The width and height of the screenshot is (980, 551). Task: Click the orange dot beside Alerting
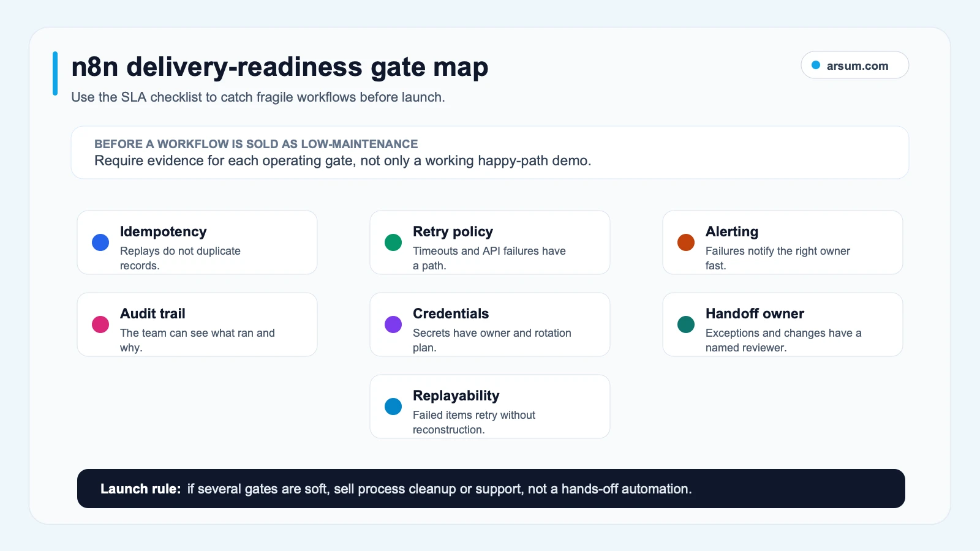click(686, 242)
